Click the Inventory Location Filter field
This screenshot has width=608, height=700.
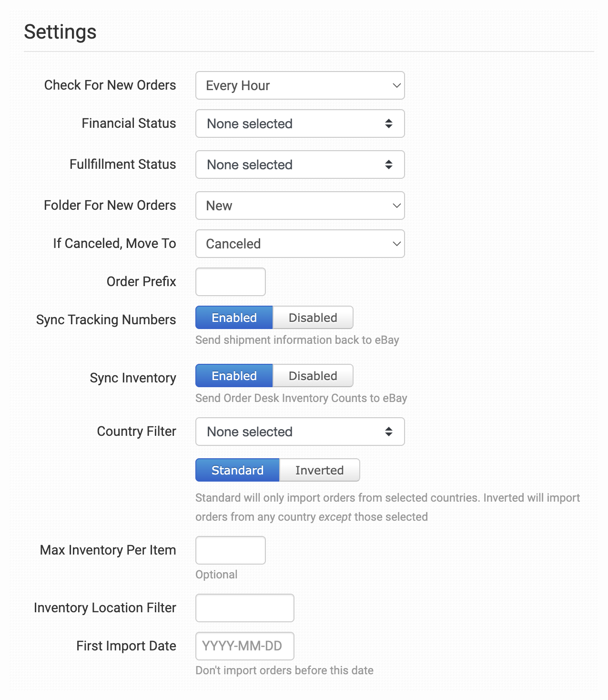pos(245,608)
